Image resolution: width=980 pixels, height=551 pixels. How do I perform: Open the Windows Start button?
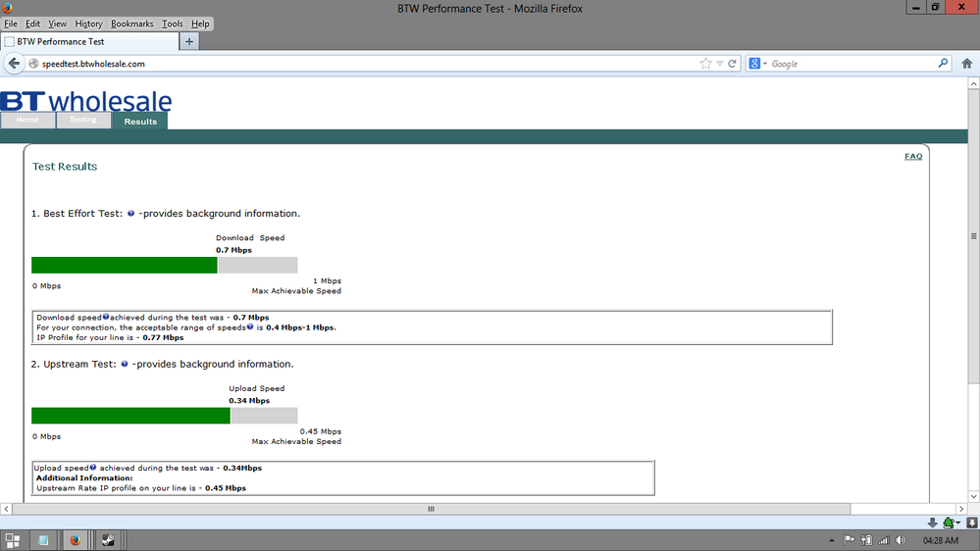13,540
